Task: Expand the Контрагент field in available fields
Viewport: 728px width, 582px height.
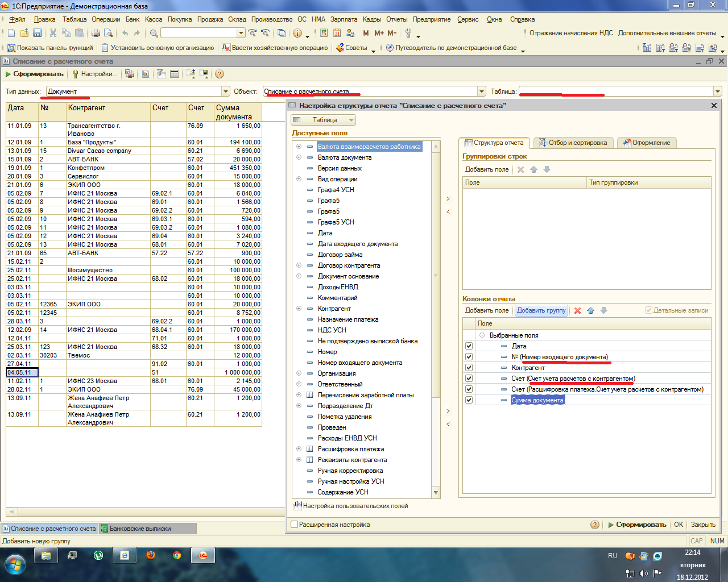Action: [x=299, y=309]
